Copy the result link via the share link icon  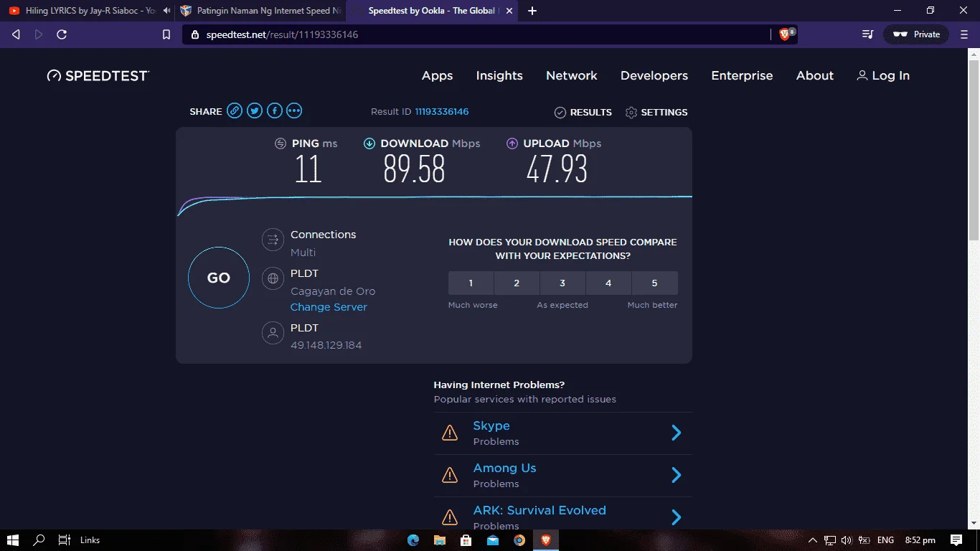click(x=235, y=110)
